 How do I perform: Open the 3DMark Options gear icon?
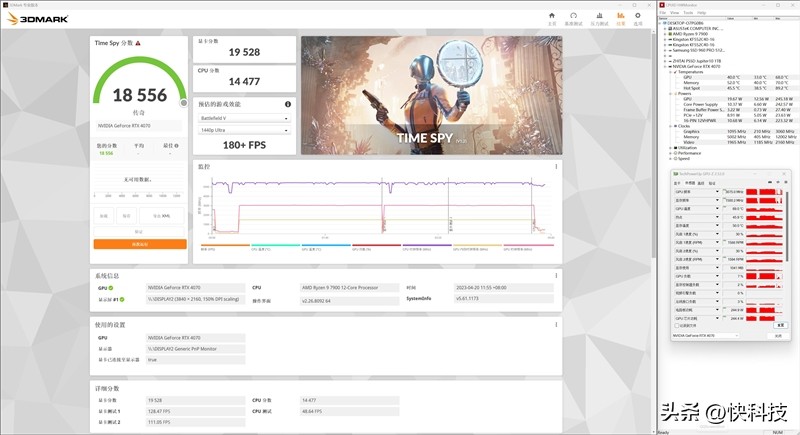(x=638, y=16)
